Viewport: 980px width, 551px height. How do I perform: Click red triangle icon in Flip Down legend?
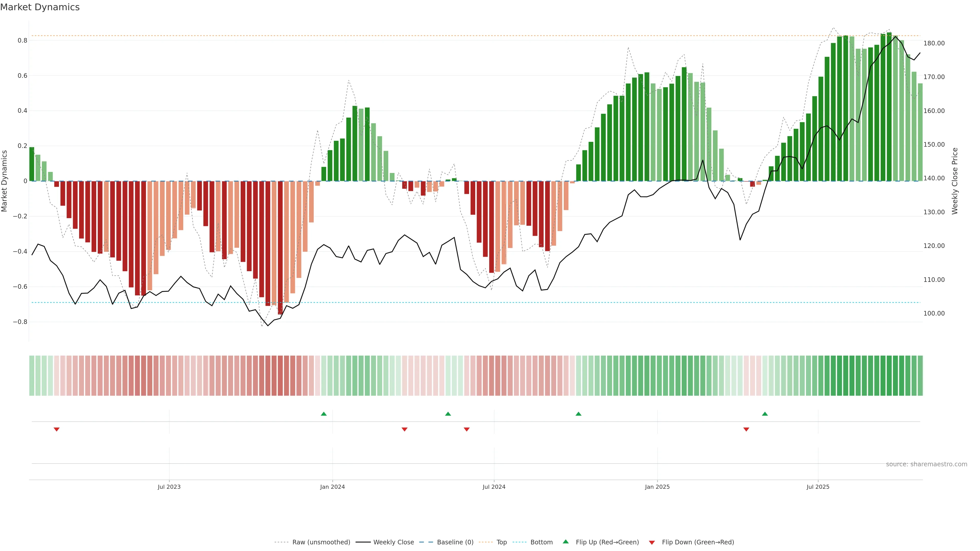(652, 543)
